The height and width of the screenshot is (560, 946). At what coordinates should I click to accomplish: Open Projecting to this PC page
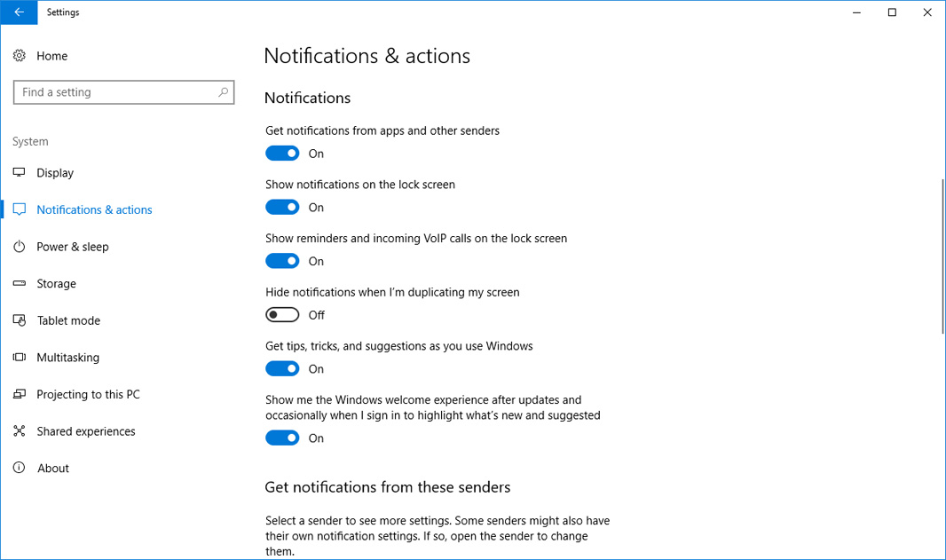click(x=88, y=395)
